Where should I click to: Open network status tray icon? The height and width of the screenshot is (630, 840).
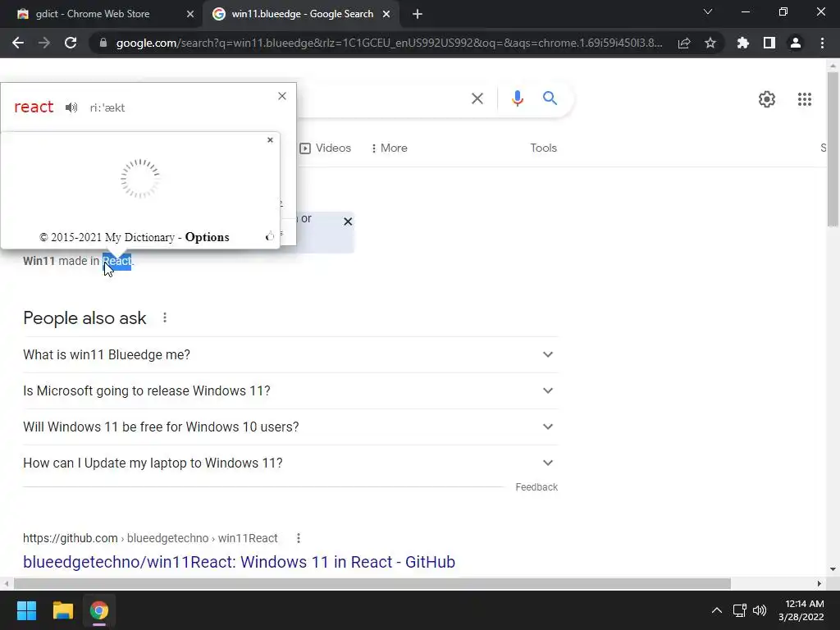[x=740, y=610]
